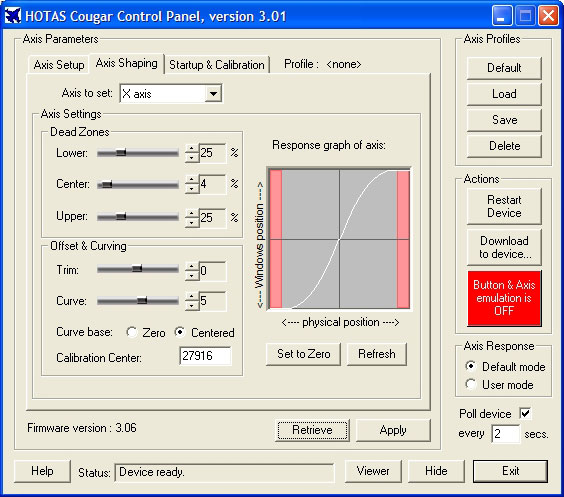Click the Default axis profile button
This screenshot has height=497, width=564.
(x=504, y=68)
